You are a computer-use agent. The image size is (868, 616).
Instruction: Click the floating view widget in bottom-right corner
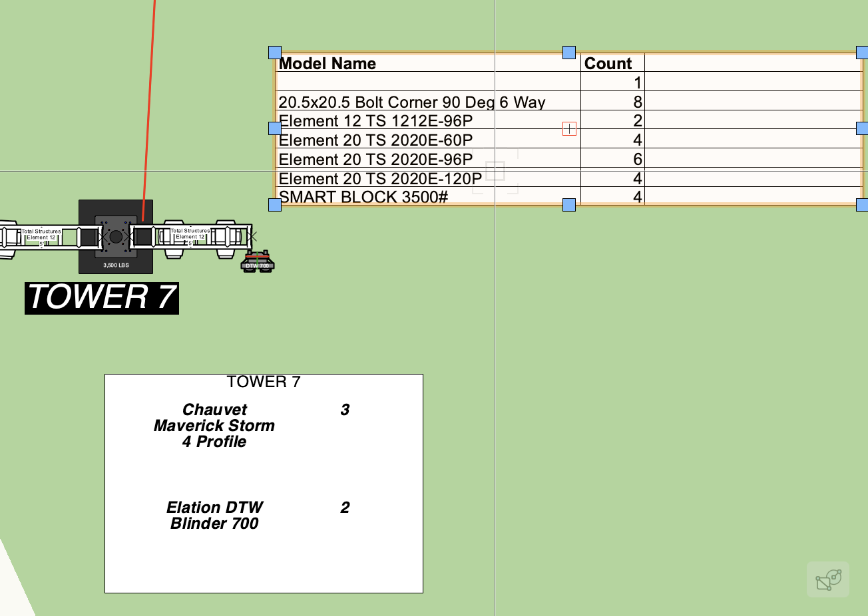827,579
